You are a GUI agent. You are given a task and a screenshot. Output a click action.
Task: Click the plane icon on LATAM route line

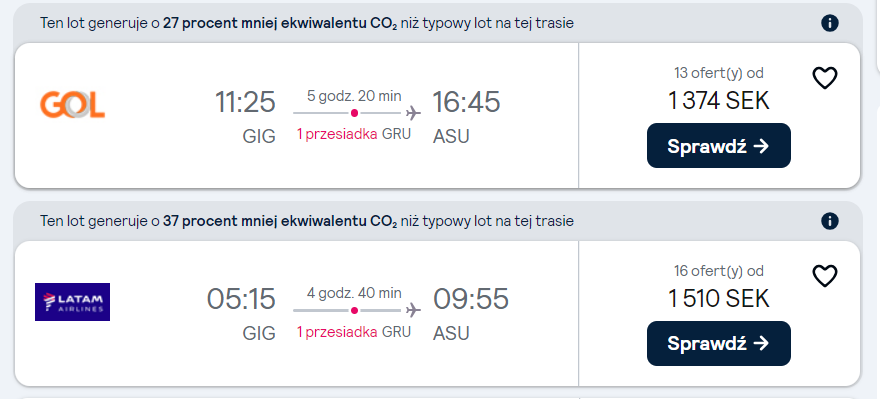(413, 310)
